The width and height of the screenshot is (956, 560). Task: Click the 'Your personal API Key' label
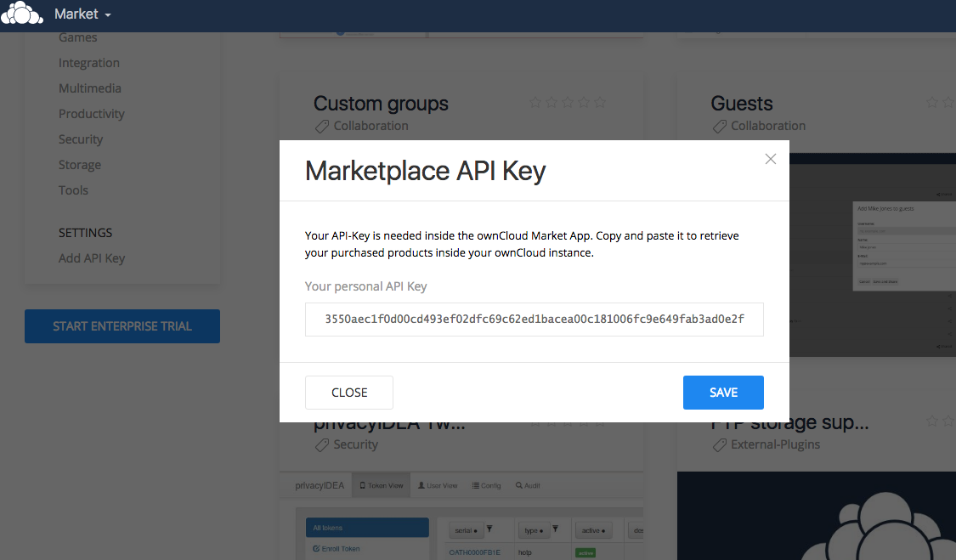(x=365, y=286)
